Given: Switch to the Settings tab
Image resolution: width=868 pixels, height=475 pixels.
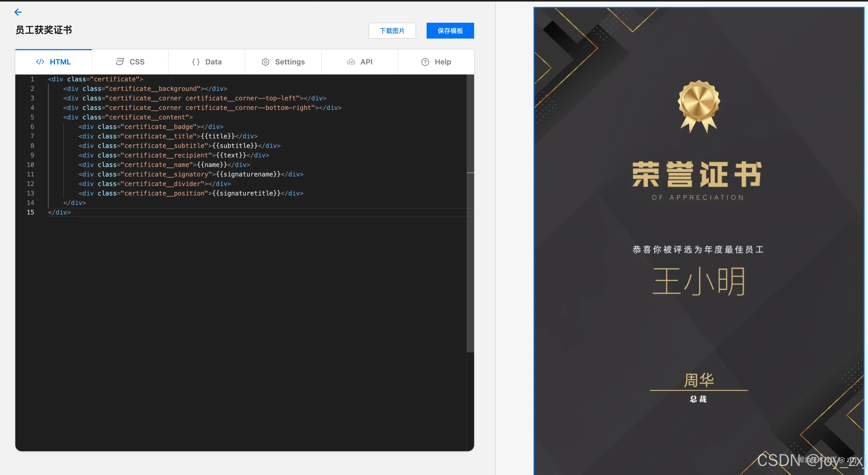Looking at the screenshot, I should (x=283, y=62).
